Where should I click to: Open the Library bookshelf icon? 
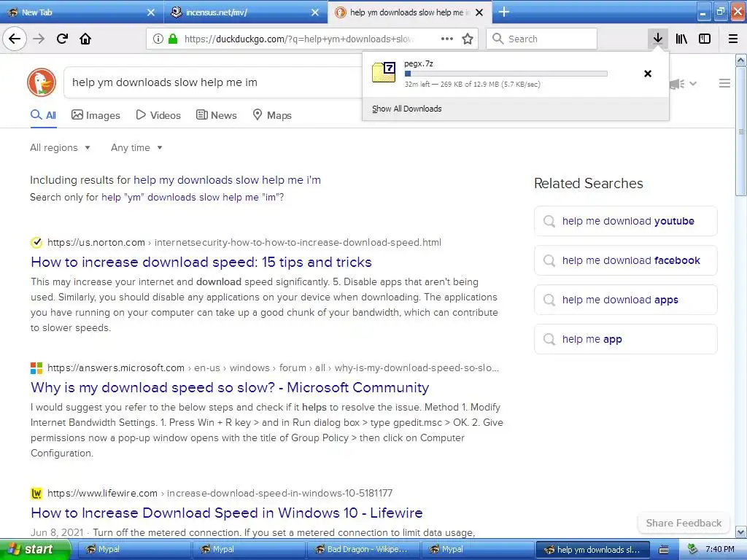(681, 39)
